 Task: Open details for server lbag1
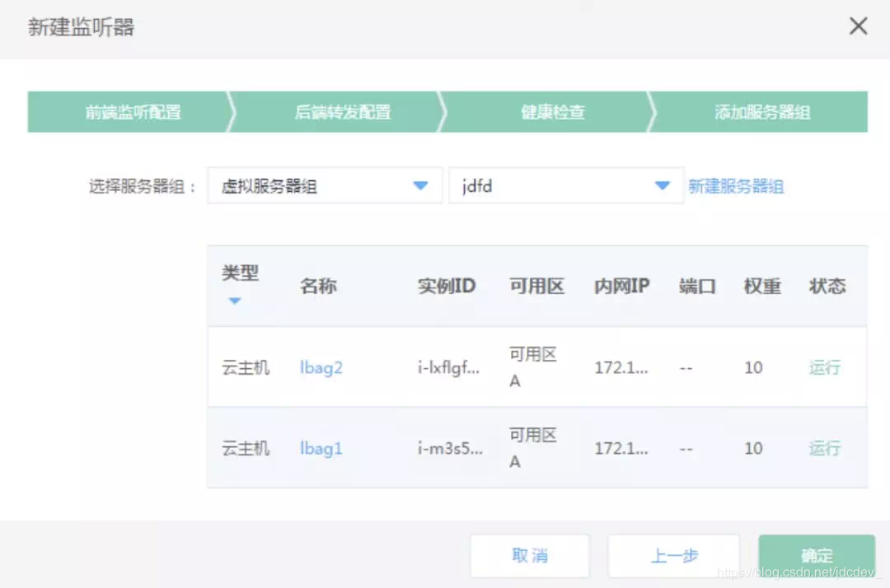pyautogui.click(x=321, y=448)
